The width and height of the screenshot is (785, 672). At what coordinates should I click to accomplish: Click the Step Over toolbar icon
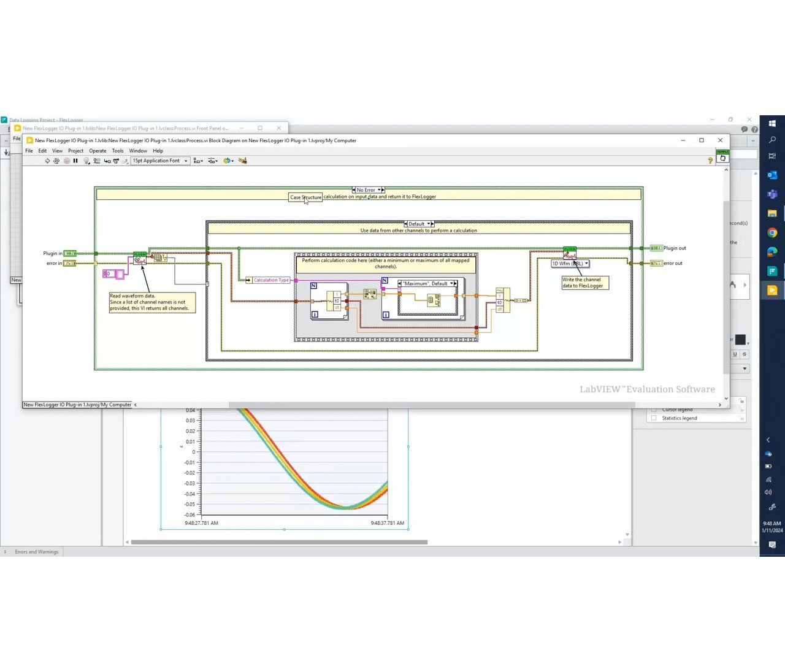116,161
